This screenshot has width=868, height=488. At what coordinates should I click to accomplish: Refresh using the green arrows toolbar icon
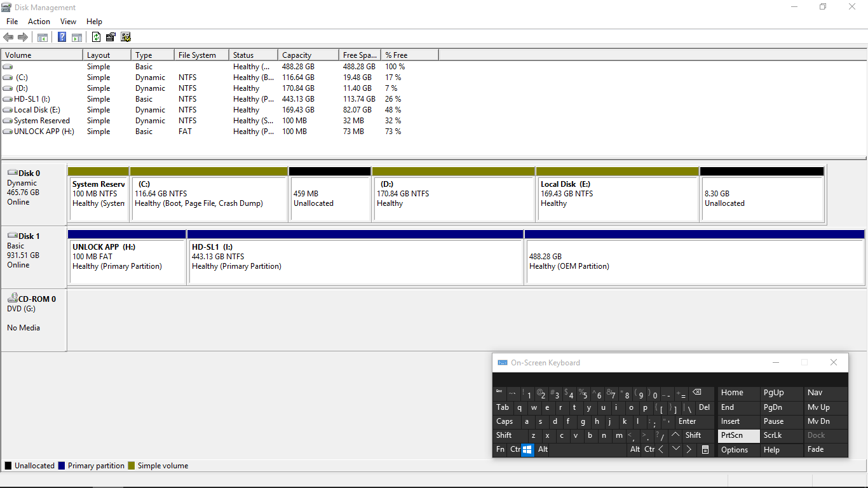click(97, 37)
